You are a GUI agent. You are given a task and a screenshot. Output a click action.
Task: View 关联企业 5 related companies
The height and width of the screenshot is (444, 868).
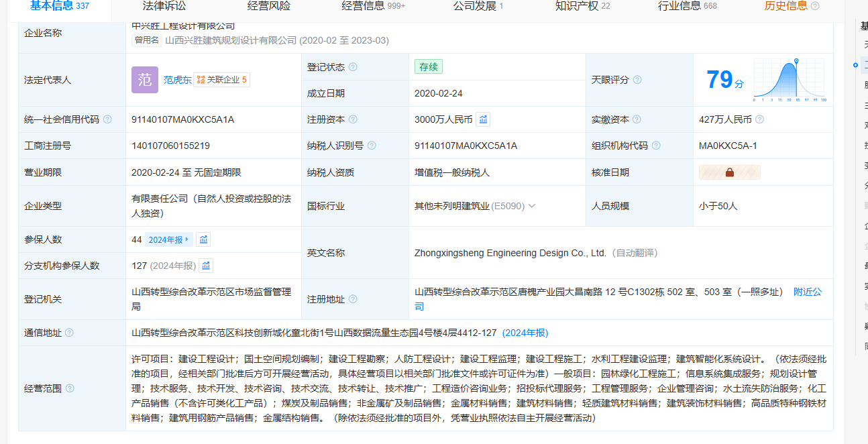[x=222, y=80]
